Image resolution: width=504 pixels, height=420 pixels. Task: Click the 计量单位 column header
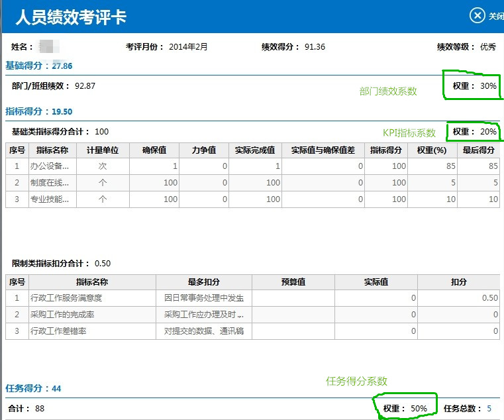103,150
